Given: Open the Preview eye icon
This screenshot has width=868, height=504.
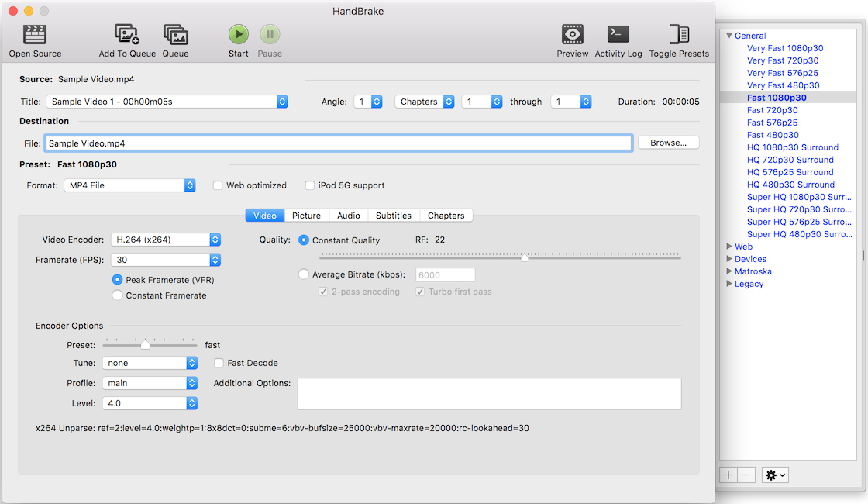Looking at the screenshot, I should (x=572, y=34).
